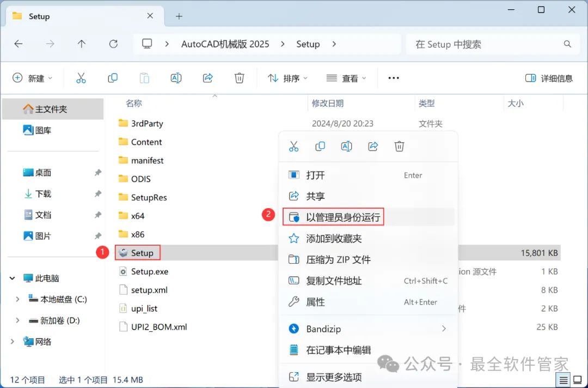Expand the 网络 tree node
588x388 pixels.
click(13, 342)
